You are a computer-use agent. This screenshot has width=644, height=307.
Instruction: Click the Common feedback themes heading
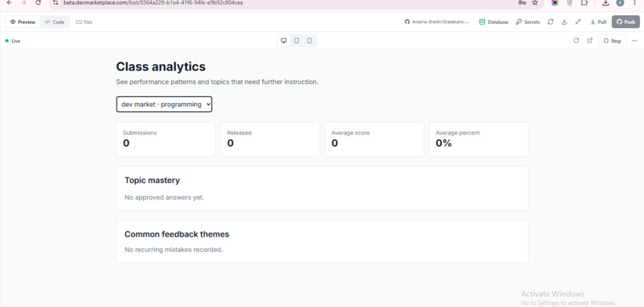click(177, 234)
